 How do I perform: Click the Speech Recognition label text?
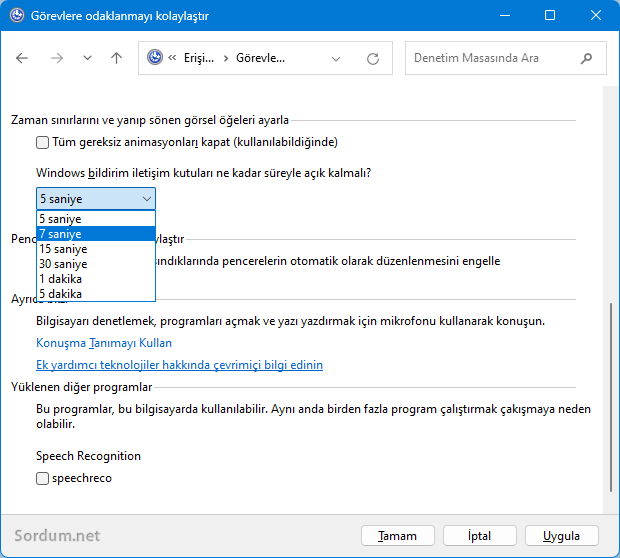click(88, 456)
